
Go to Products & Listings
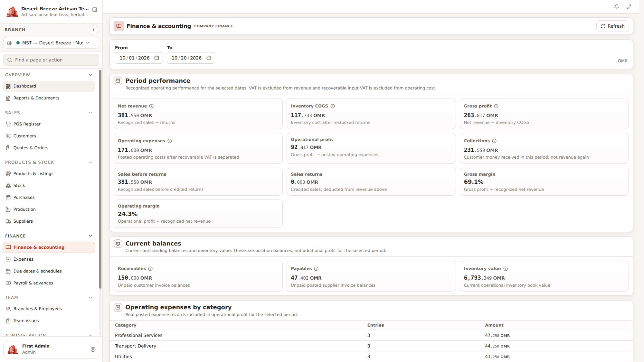click(x=49, y=174)
